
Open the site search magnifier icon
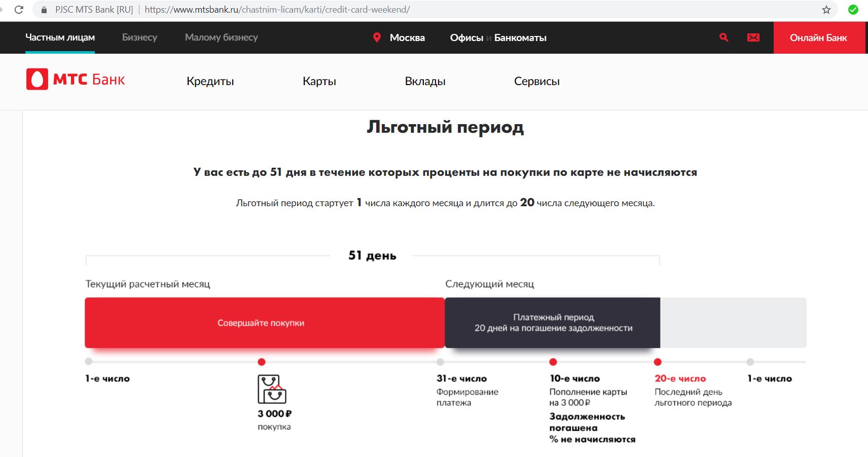click(724, 37)
